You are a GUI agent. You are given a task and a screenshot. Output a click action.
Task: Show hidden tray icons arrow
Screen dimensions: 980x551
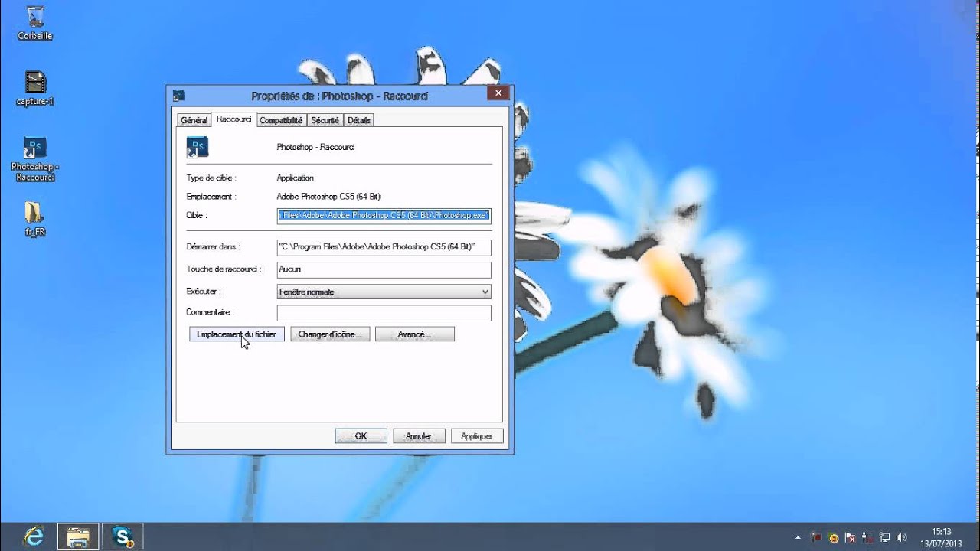(x=799, y=537)
